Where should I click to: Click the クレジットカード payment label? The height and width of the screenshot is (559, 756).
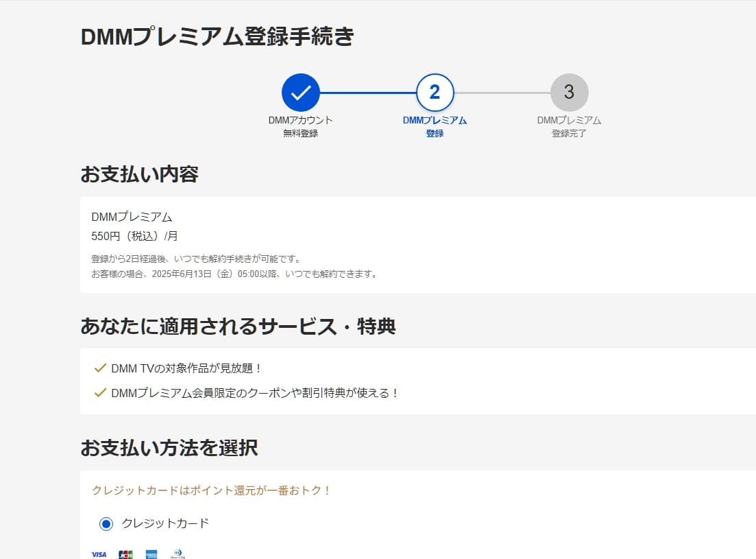[x=165, y=523]
